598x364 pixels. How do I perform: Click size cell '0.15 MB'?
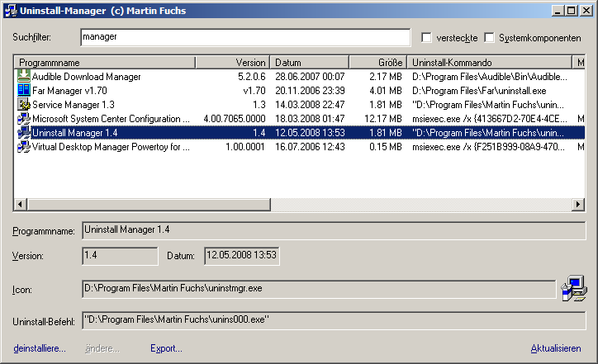[x=385, y=147]
